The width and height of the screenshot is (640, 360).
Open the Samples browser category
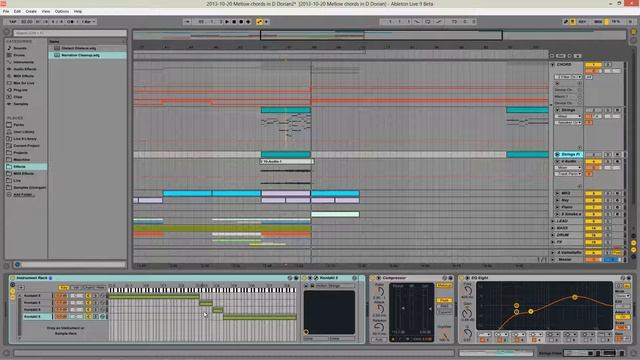[20, 104]
